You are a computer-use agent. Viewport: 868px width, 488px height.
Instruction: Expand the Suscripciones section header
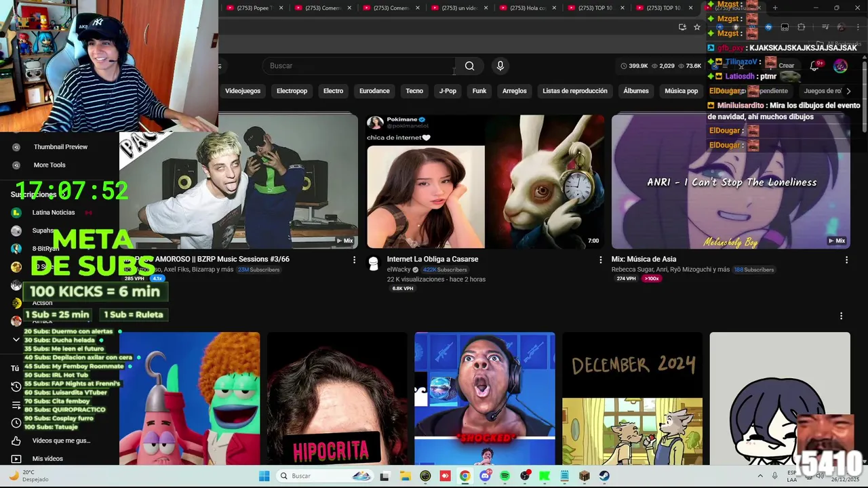(39, 195)
